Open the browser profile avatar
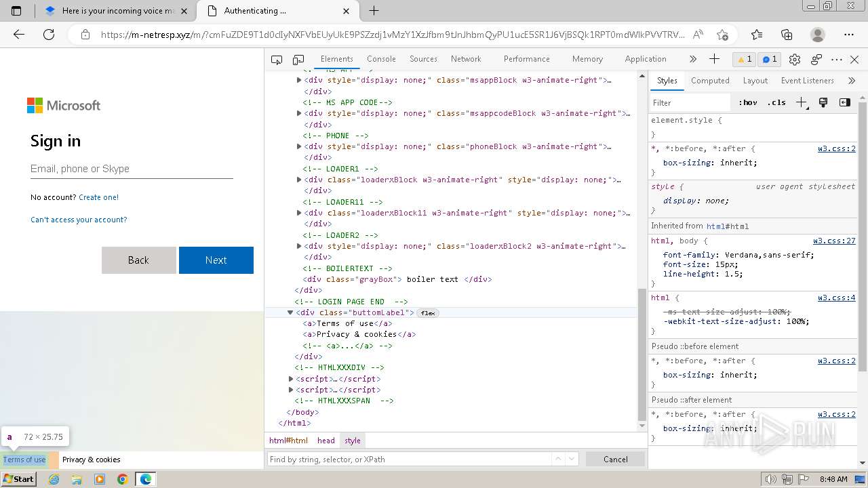Screen dimensions: 868x488 [818, 35]
